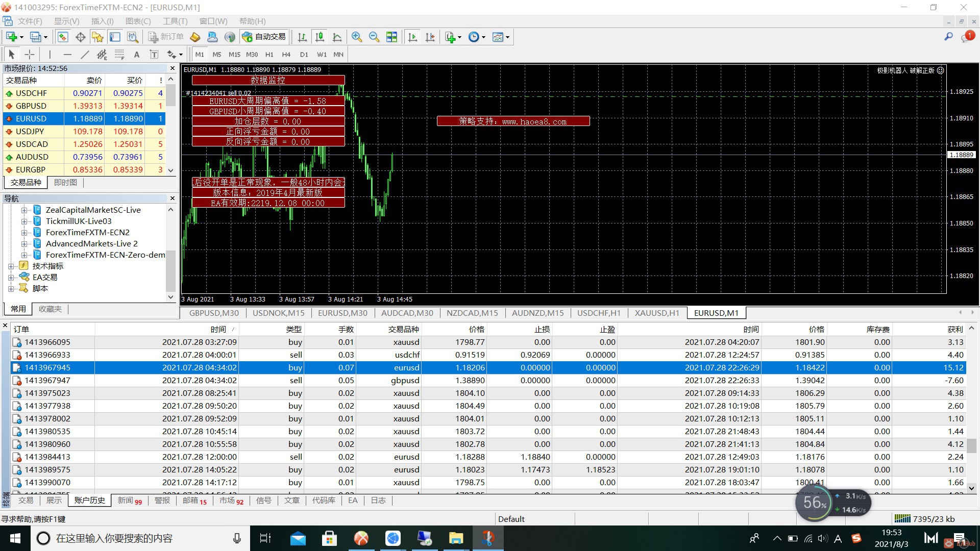Image resolution: width=980 pixels, height=551 pixels.
Task: Click the Market Watch vertical scrollbar thumb
Action: pos(171,95)
